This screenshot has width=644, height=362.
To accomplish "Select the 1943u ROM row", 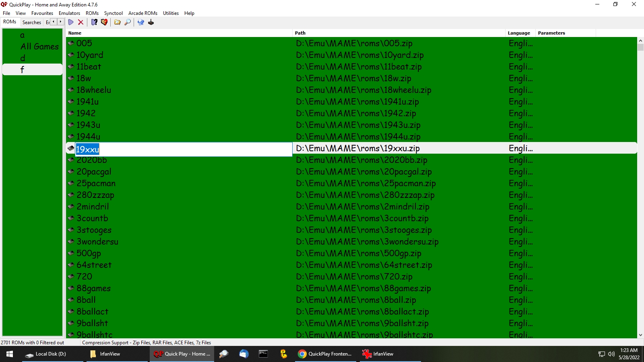I will [351, 125].
